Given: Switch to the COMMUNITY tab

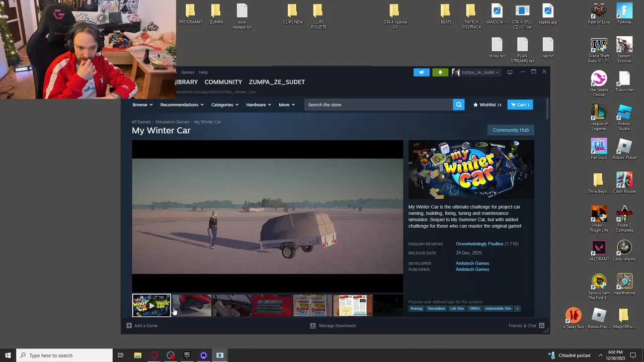Looking at the screenshot, I should pyautogui.click(x=223, y=82).
